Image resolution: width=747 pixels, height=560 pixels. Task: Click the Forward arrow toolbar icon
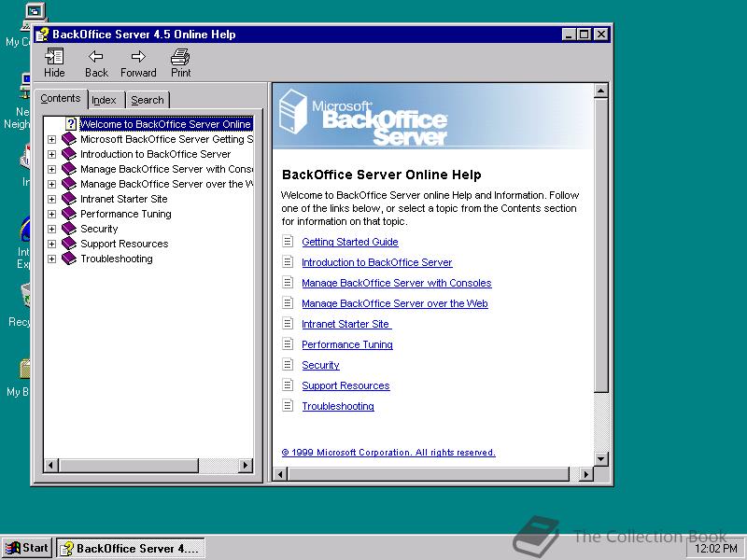pos(138,57)
